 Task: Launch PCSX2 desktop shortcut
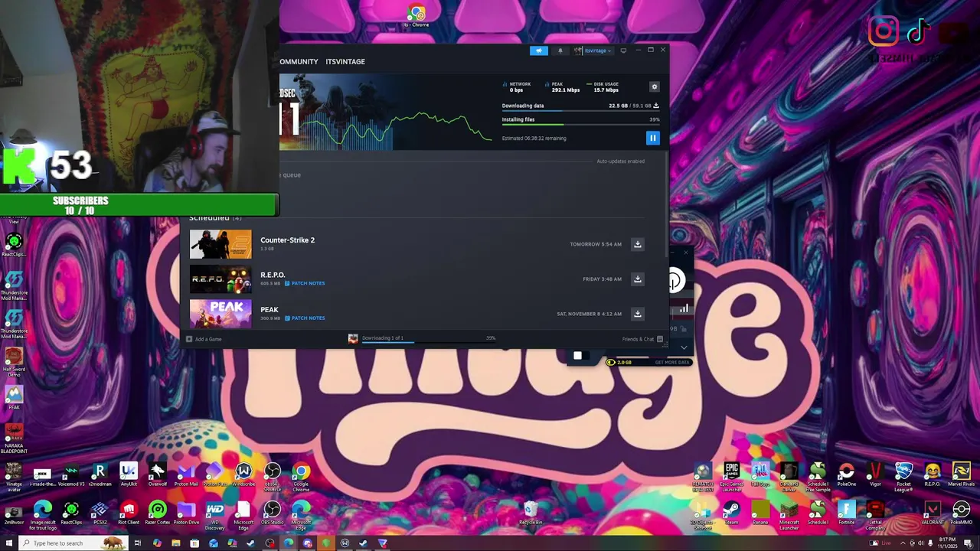coord(100,513)
